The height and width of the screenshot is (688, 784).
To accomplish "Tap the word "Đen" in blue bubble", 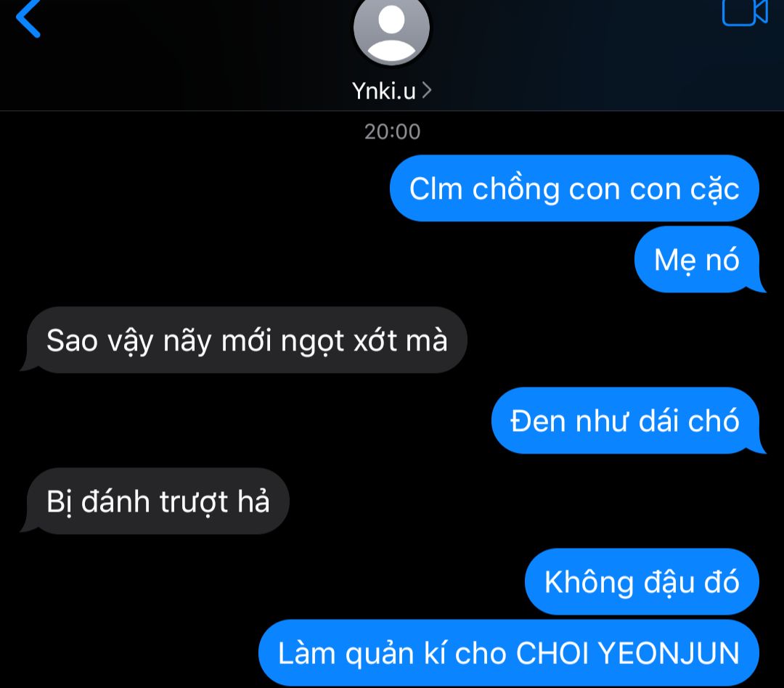I will coord(539,420).
